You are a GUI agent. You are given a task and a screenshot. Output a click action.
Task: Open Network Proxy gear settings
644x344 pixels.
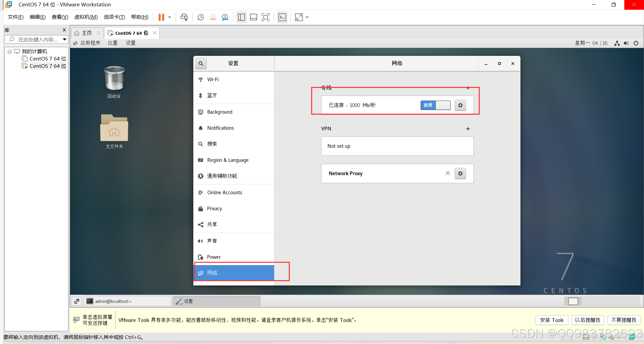460,174
